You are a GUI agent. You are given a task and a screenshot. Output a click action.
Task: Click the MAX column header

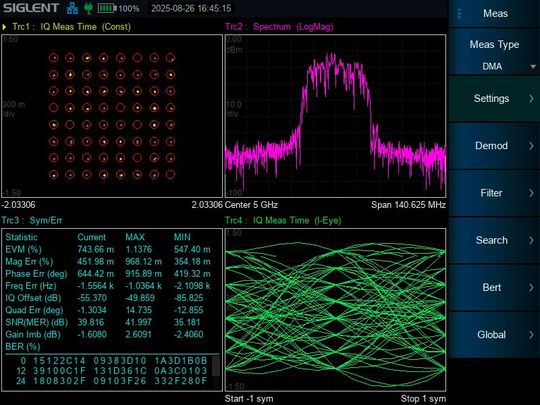tap(135, 237)
